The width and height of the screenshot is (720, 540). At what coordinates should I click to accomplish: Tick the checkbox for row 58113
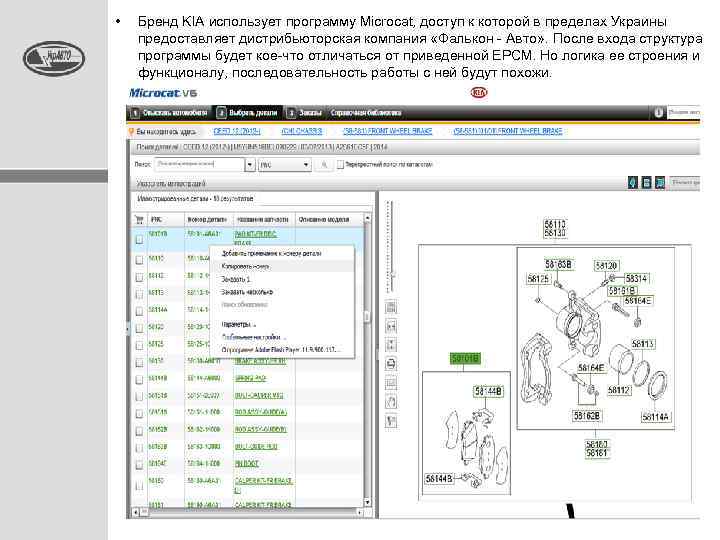[x=139, y=294]
